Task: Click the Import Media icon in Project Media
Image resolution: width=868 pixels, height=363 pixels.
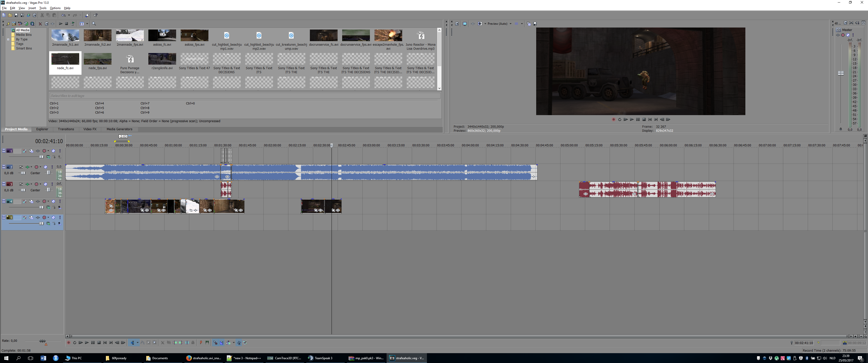Action: [14, 23]
